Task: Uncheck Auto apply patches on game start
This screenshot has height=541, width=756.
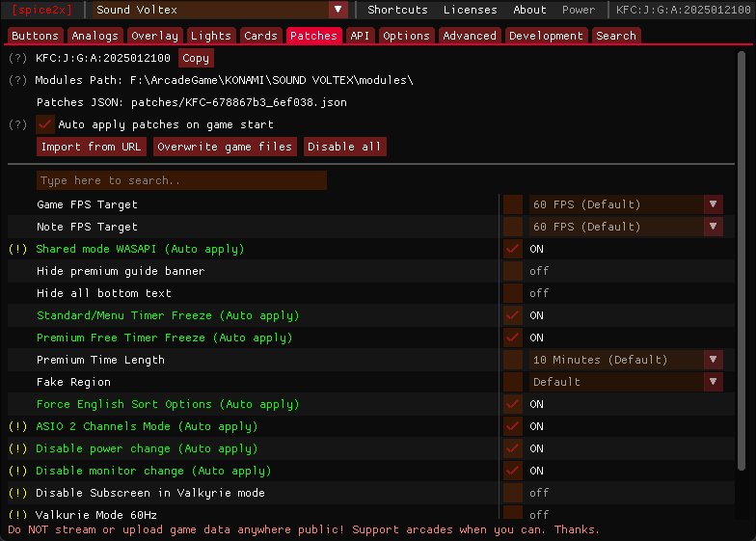Action: tap(45, 124)
